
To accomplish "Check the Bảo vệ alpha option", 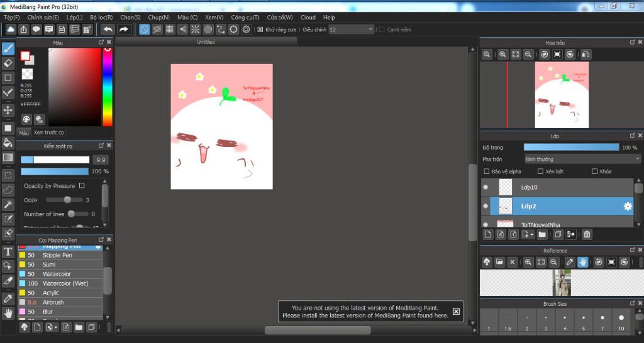I will (486, 171).
